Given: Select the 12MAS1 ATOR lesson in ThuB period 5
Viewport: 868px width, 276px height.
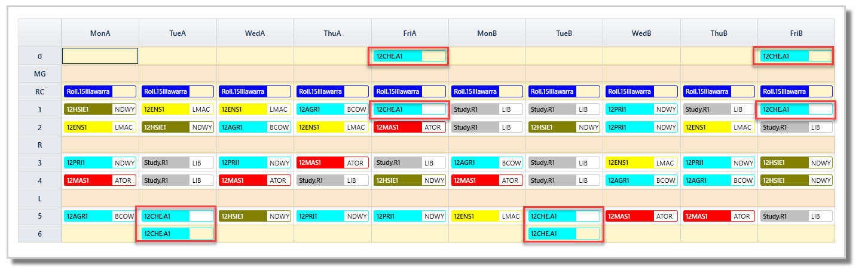Looking at the screenshot, I should click(x=719, y=216).
